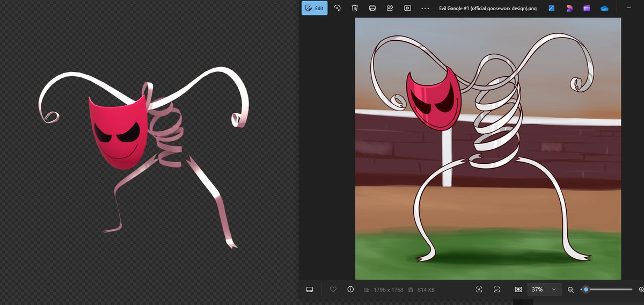Open the three-dots See more menu
The height and width of the screenshot is (305, 644).
(425, 8)
